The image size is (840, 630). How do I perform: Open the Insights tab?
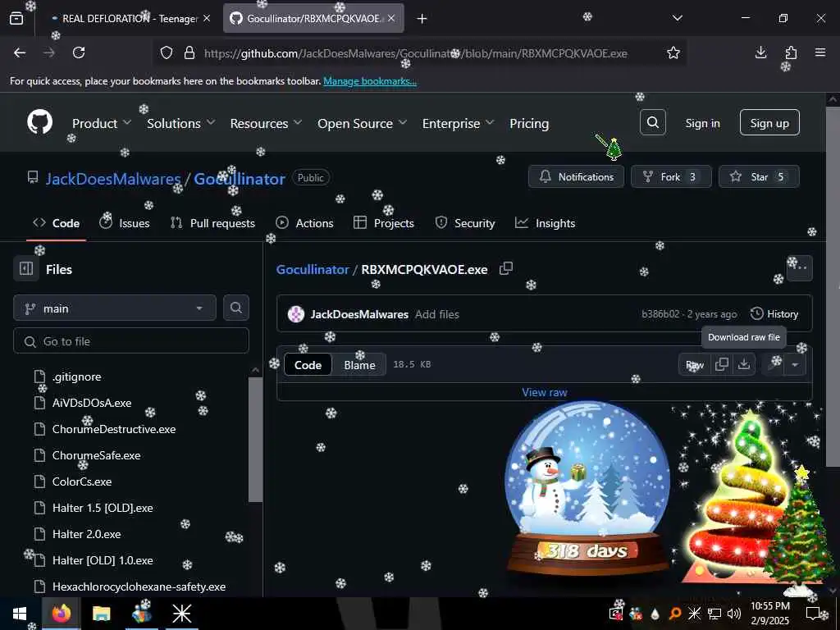click(x=545, y=223)
